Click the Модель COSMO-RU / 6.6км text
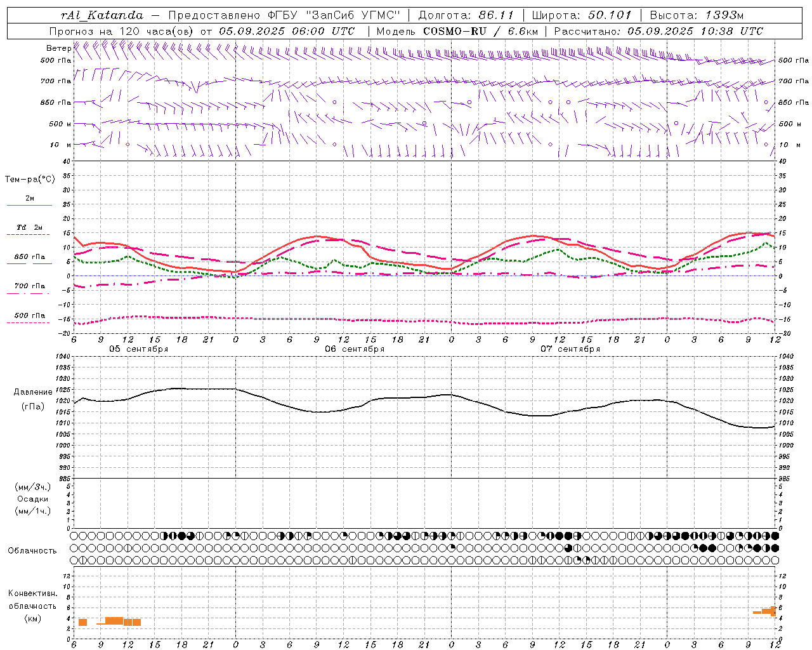Viewport: 812px width, 650px height. (x=457, y=31)
